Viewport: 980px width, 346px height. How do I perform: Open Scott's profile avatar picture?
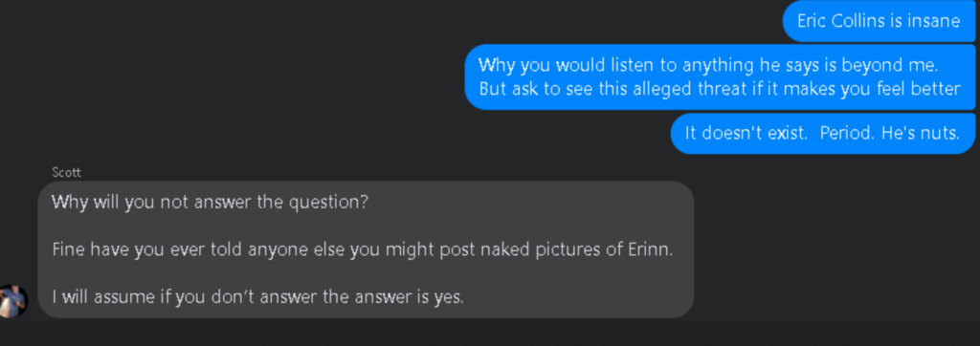click(11, 301)
